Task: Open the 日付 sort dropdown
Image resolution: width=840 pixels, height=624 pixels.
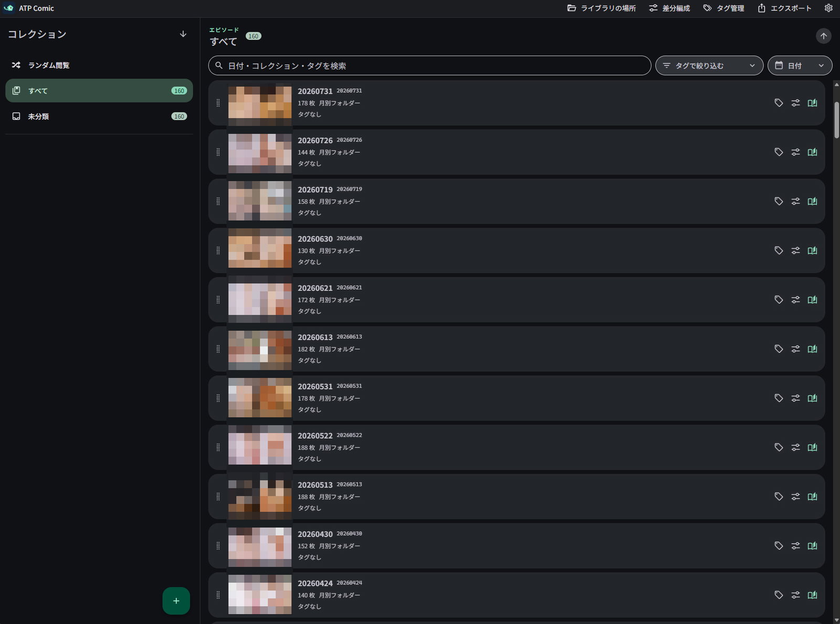Action: (800, 66)
